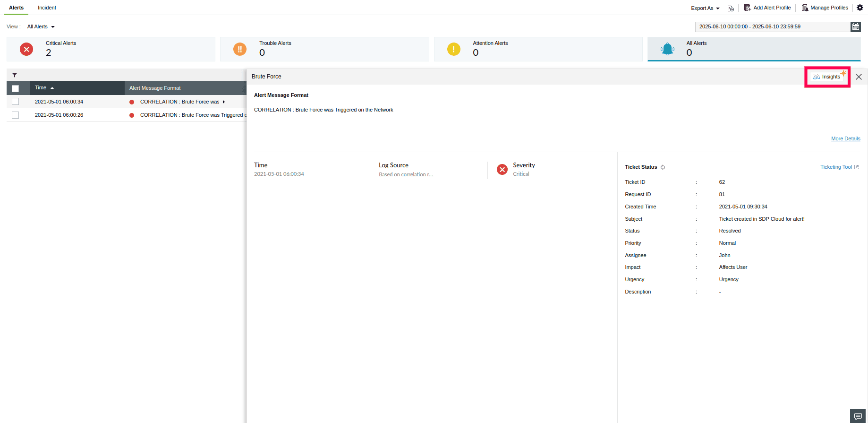The width and height of the screenshot is (868, 423).
Task: Click Add Alert Profile
Action: (767, 8)
